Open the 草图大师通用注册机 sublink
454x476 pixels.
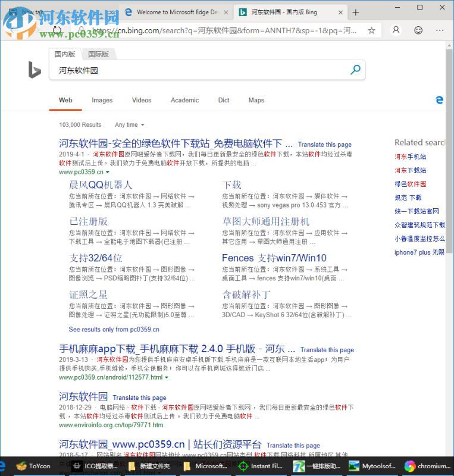click(x=266, y=221)
